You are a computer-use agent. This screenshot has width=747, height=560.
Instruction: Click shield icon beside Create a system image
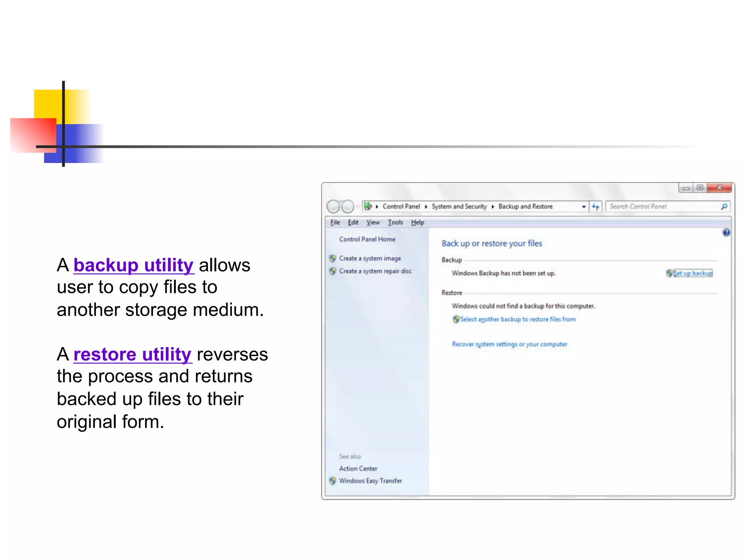[332, 258]
